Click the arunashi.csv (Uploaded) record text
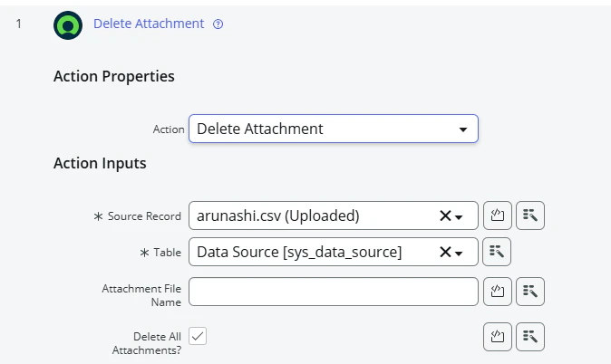 click(x=277, y=216)
